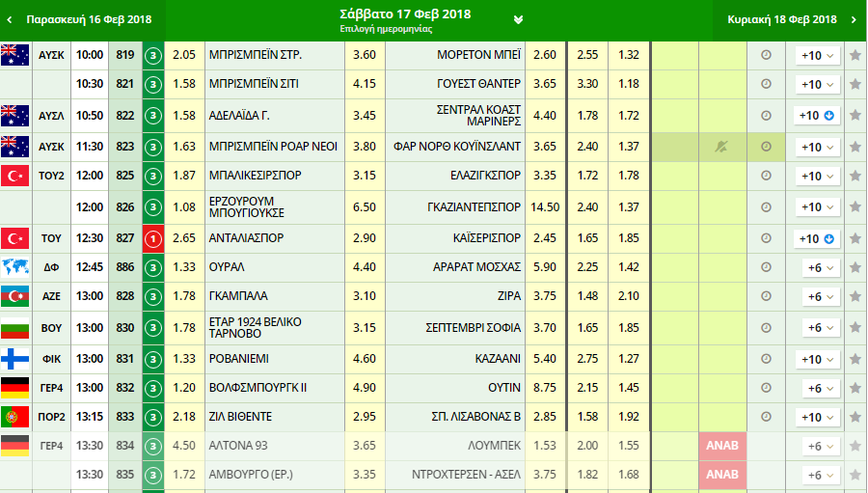This screenshot has width=868, height=493.
Task: Click the Finland flag in row 831
Action: [x=15, y=358]
